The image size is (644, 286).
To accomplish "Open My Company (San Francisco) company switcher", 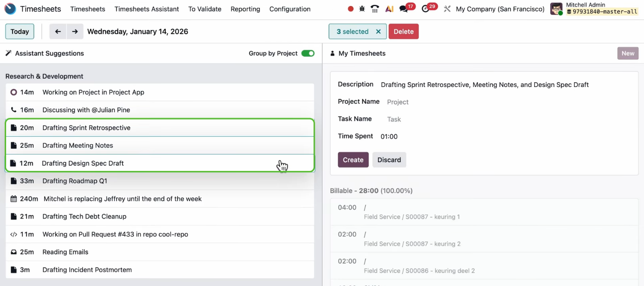I will 500,9.
